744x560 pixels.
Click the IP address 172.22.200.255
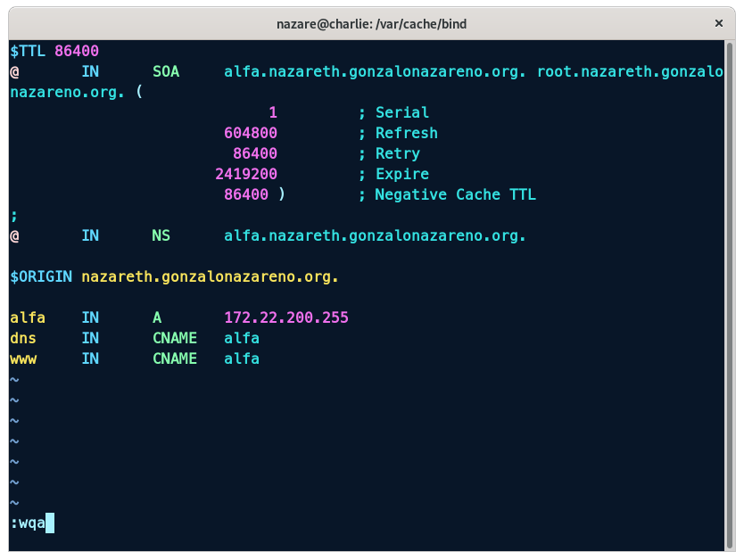286,318
